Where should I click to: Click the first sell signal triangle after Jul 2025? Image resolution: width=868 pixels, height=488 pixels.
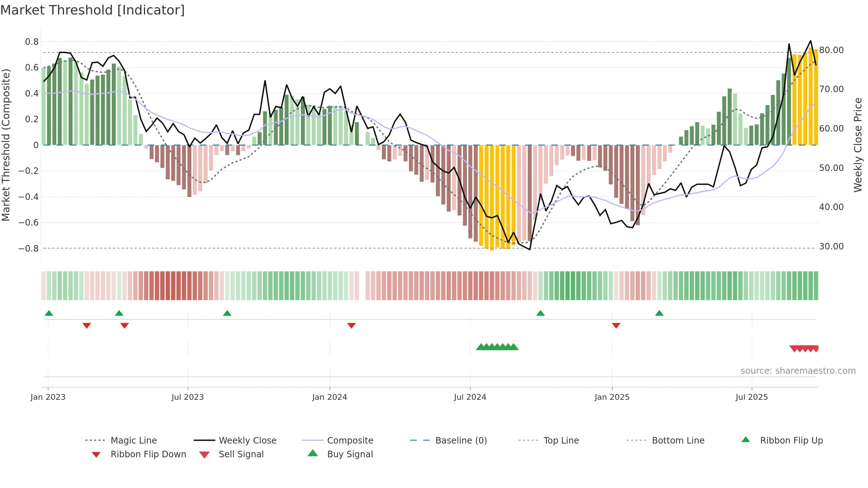click(x=794, y=349)
